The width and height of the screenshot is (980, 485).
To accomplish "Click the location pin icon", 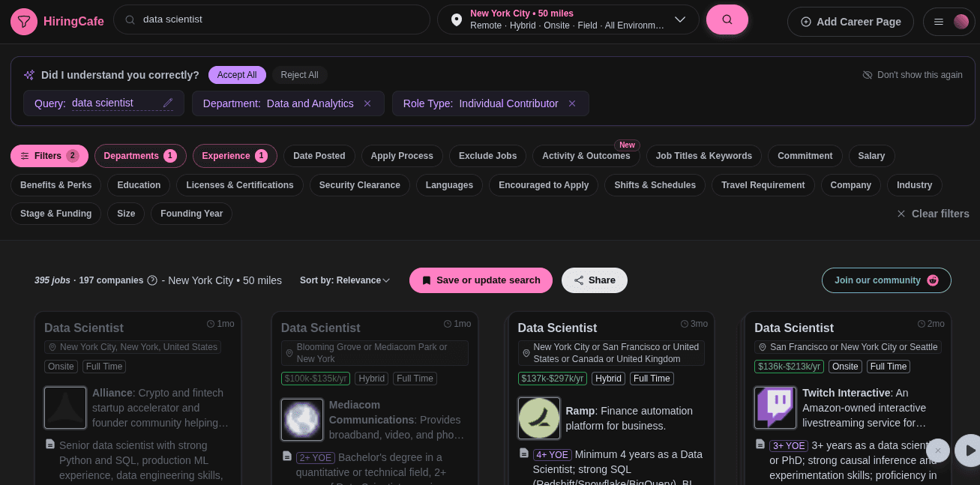I will click(x=457, y=20).
